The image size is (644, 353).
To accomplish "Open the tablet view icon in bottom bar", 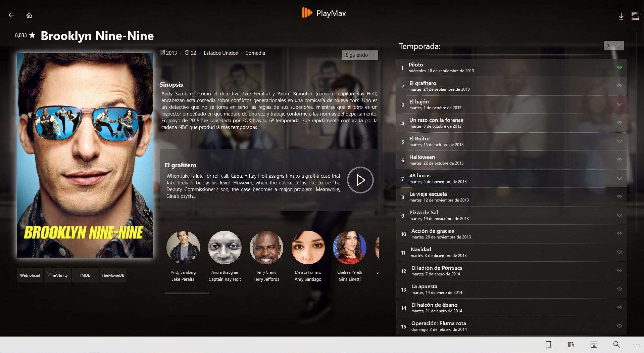I will 548,345.
